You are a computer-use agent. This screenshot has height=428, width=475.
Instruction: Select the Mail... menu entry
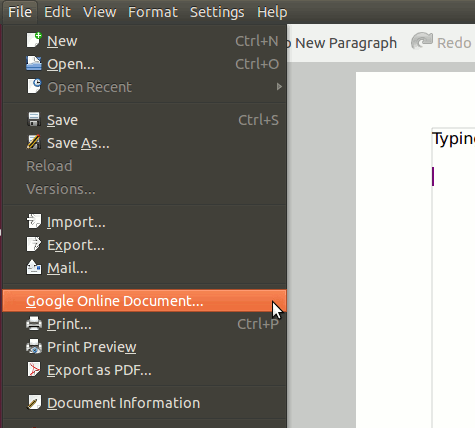pyautogui.click(x=145, y=268)
